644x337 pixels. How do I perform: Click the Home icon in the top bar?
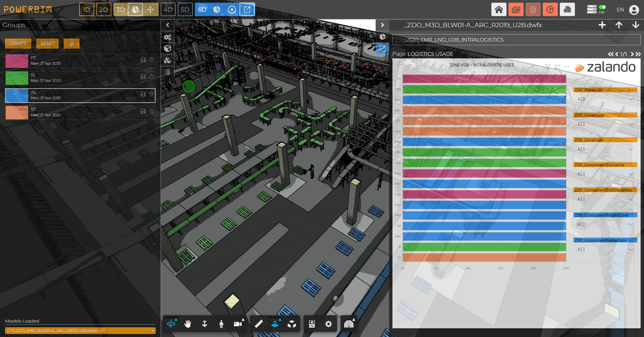pos(499,9)
